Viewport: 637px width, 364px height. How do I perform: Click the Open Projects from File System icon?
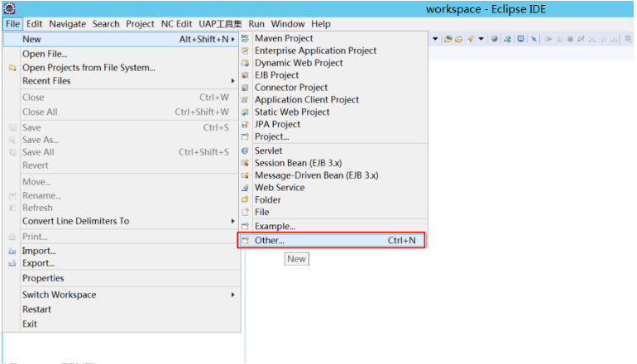pos(12,68)
